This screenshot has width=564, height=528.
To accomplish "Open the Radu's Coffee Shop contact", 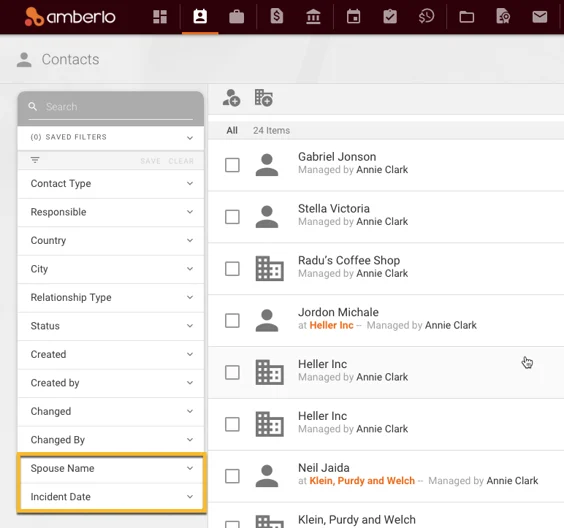I will coord(349,260).
